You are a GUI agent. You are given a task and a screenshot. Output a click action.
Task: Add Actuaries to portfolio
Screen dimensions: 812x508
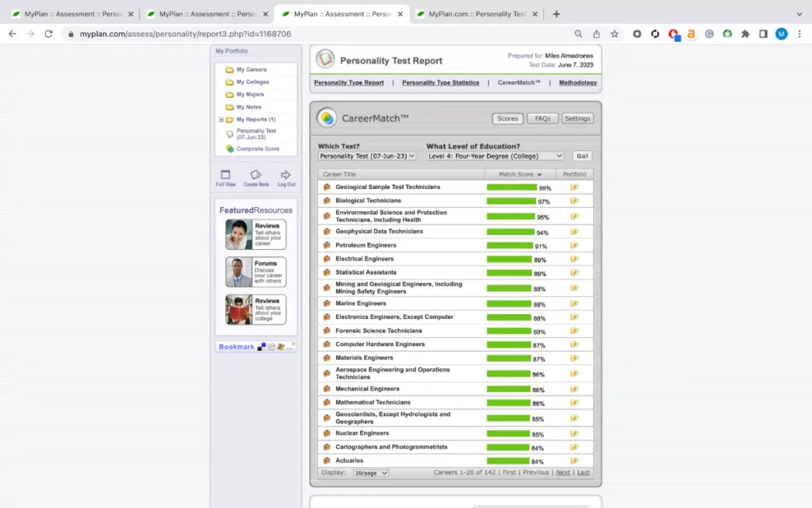tap(574, 460)
